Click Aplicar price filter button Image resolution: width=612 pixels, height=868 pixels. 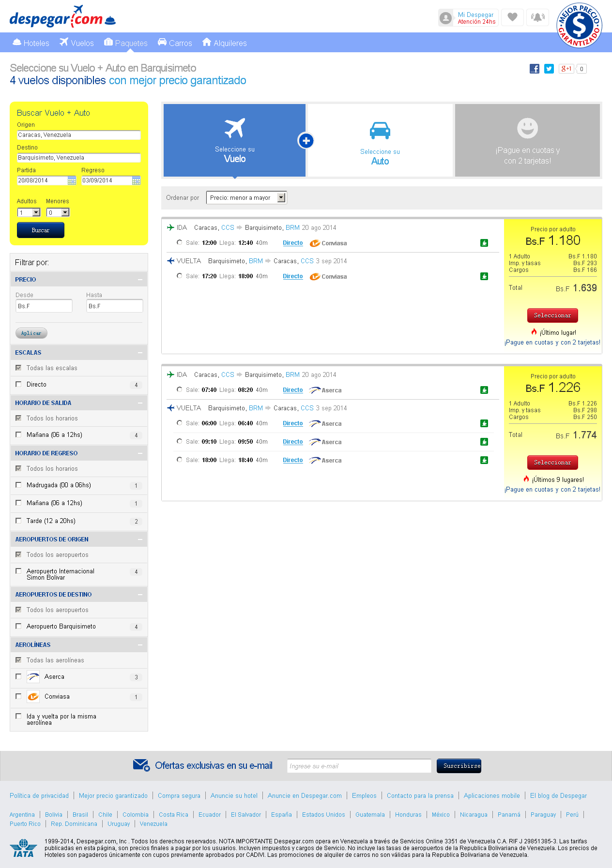tap(31, 333)
